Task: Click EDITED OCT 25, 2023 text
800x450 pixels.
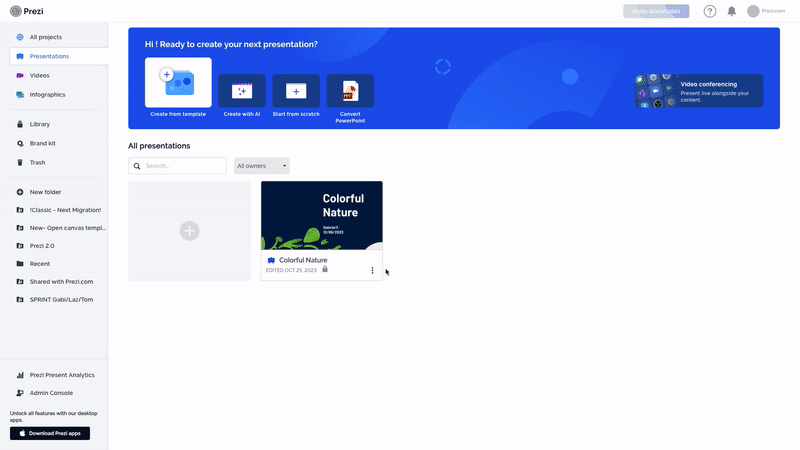Action: click(291, 270)
